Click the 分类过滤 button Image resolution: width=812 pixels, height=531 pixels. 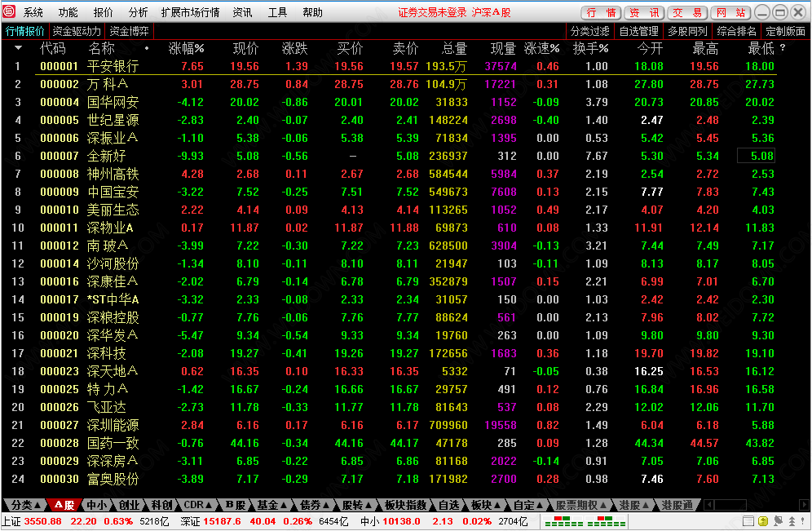(589, 31)
